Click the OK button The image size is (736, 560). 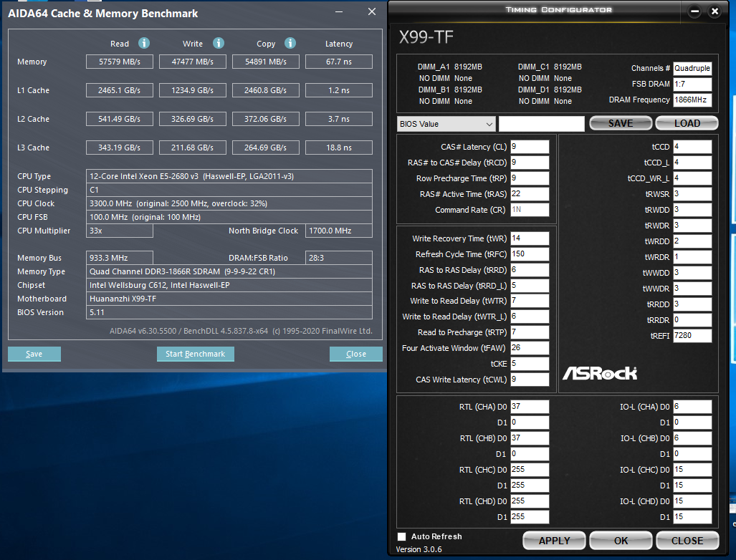(x=621, y=541)
